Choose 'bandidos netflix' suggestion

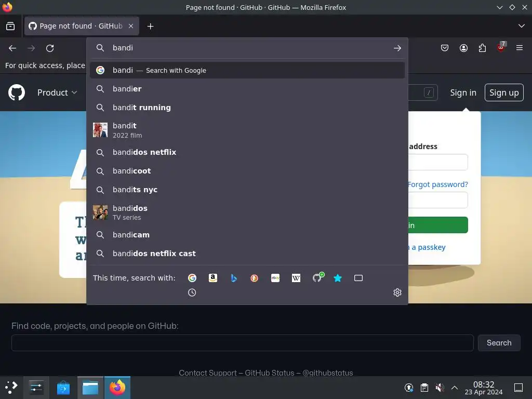click(x=247, y=152)
